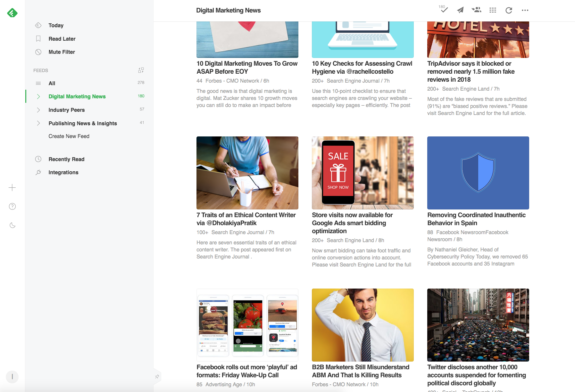Mark all 180 as read checkmark
This screenshot has height=392, width=575.
coord(443,9)
